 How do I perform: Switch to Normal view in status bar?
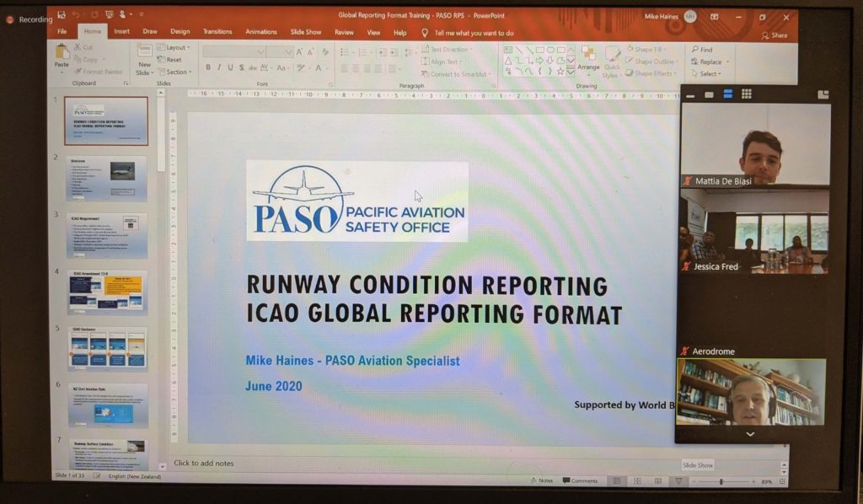617,481
